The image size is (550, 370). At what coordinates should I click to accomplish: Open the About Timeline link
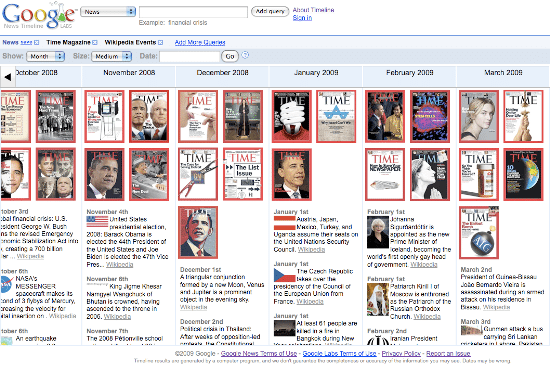(x=313, y=10)
